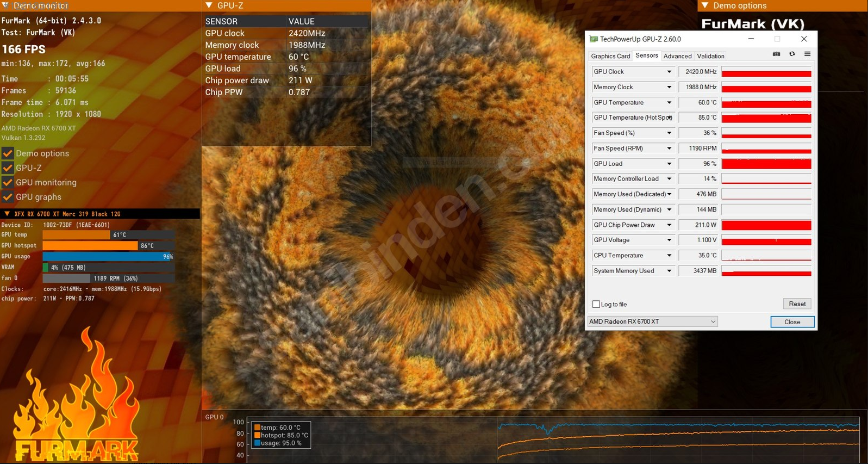Close the GPU-Z window with X
This screenshot has width=868, height=464.
click(x=804, y=39)
